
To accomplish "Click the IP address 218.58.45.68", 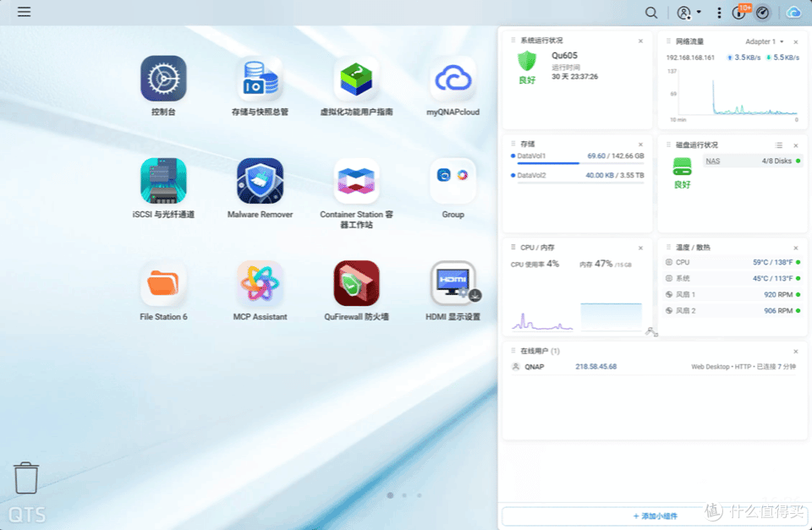I will coord(595,367).
